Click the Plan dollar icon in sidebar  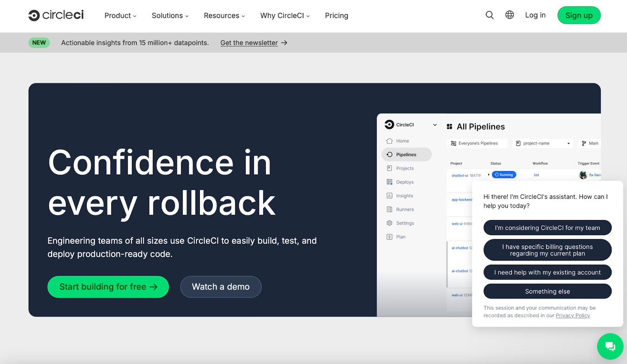coord(389,237)
